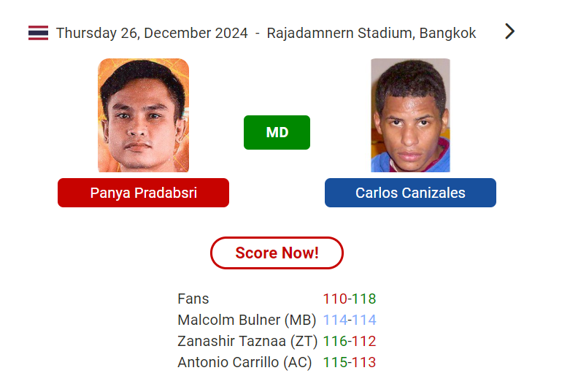Click the green 118 fan score
This screenshot has width=570, height=392.
click(x=364, y=299)
